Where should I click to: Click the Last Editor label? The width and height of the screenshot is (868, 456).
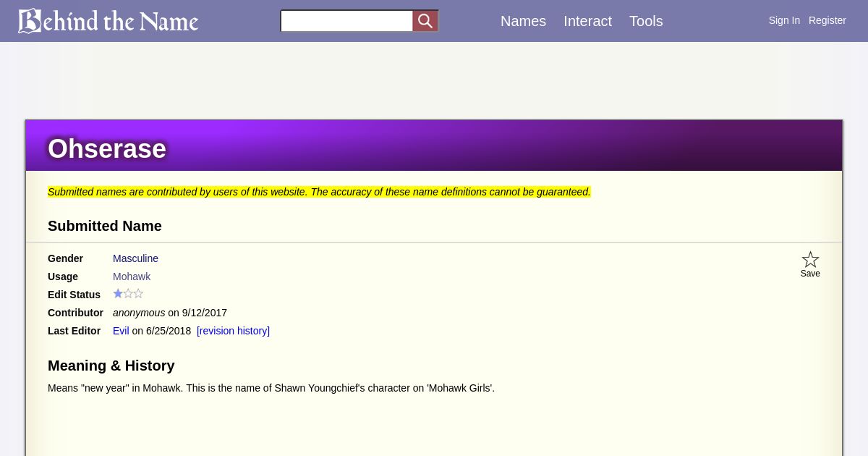coord(74,331)
